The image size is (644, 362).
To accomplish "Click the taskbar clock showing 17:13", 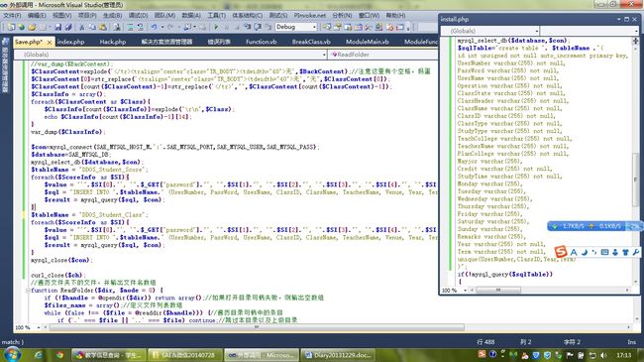I will pyautogui.click(x=623, y=355).
